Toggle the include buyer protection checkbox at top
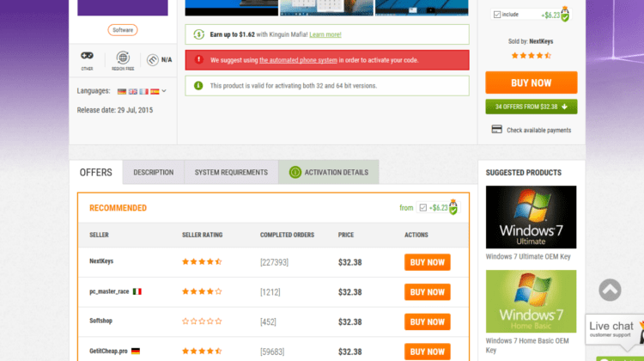This screenshot has width=644, height=361. 497,15
